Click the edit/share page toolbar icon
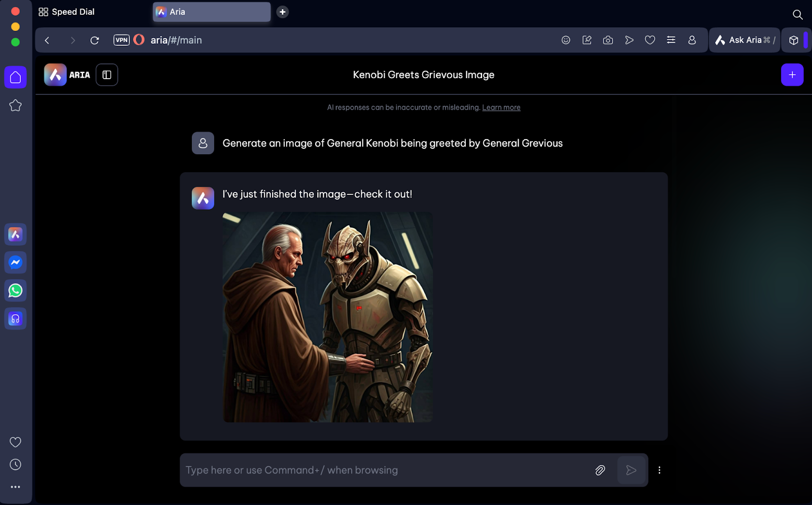The image size is (812, 505). pyautogui.click(x=587, y=40)
